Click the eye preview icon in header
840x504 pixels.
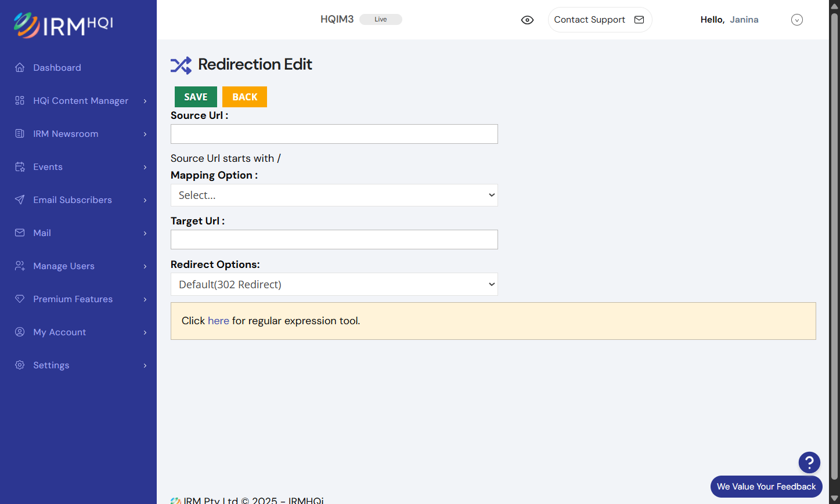527,20
